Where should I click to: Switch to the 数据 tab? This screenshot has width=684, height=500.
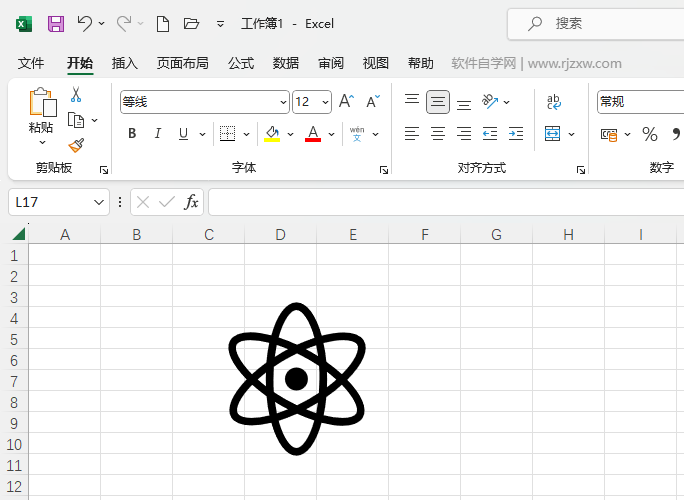[286, 63]
